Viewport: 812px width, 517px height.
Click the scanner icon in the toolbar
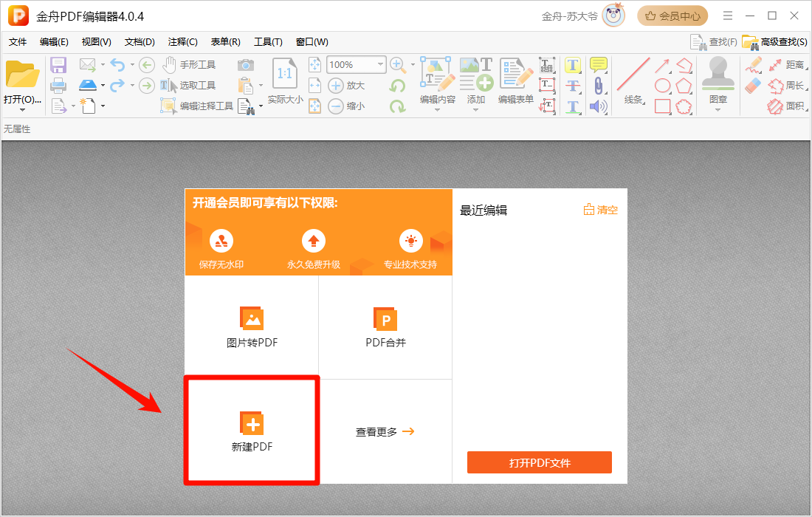tap(88, 85)
